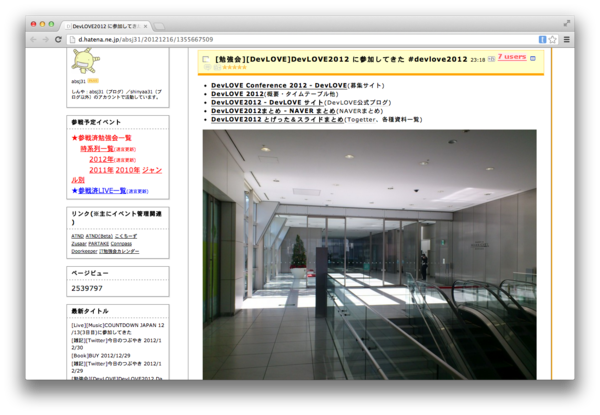Open 今日のつぶやき 2012/12/30 link
Image resolution: width=600 pixels, height=415 pixels.
(x=116, y=344)
